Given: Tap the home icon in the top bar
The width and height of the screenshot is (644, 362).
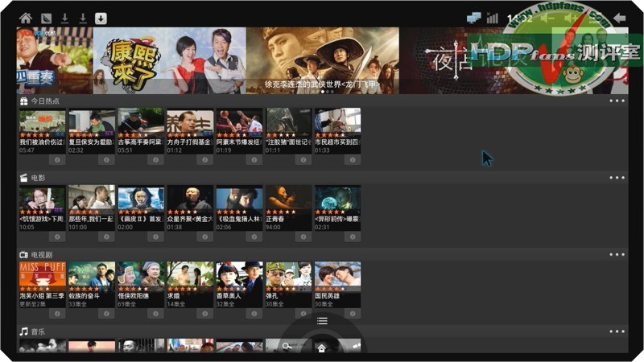Looking at the screenshot, I should (x=26, y=18).
